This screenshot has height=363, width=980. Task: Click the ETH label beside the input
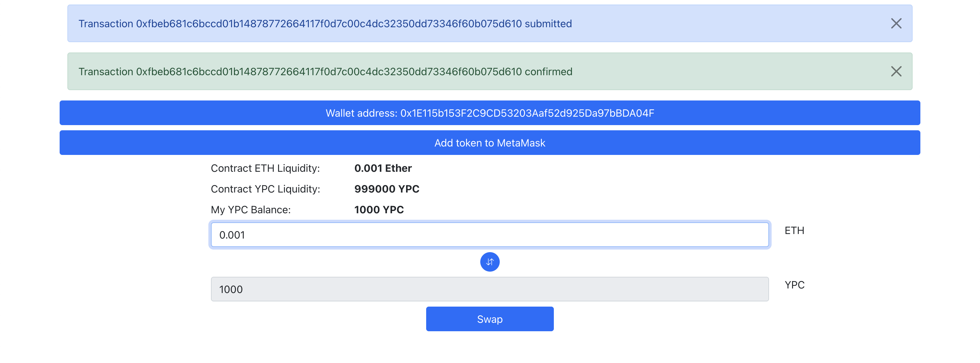coord(794,230)
